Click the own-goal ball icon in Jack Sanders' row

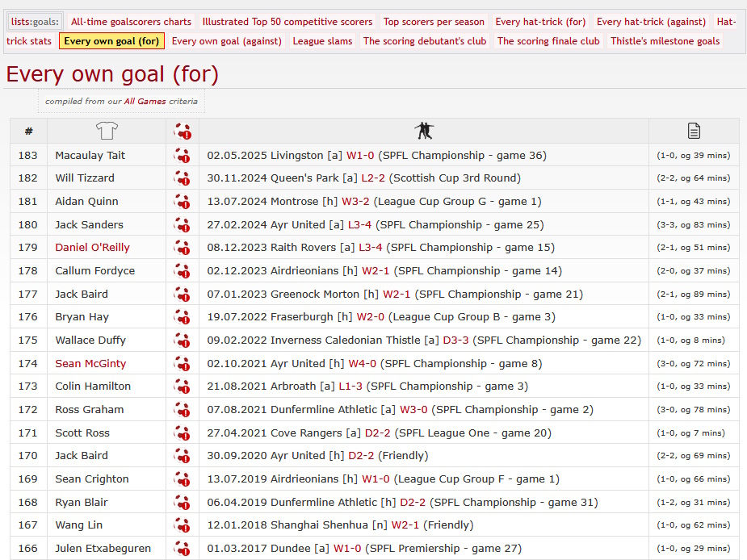coord(183,225)
